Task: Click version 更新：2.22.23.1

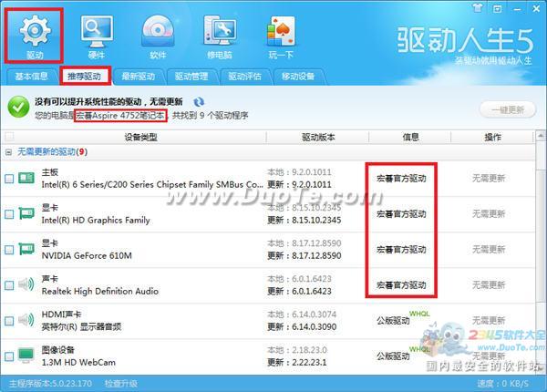Action: pyautogui.click(x=297, y=362)
